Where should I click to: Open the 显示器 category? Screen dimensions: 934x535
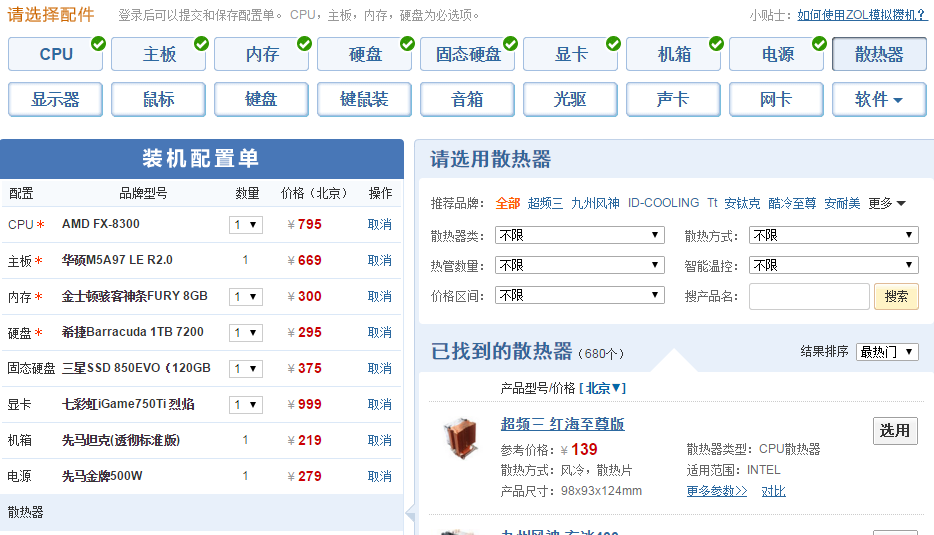click(55, 99)
